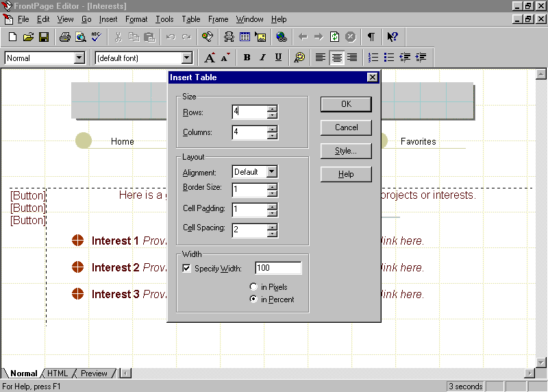Image resolution: width=548 pixels, height=392 pixels.
Task: Click the Open file toolbar icon
Action: click(28, 37)
